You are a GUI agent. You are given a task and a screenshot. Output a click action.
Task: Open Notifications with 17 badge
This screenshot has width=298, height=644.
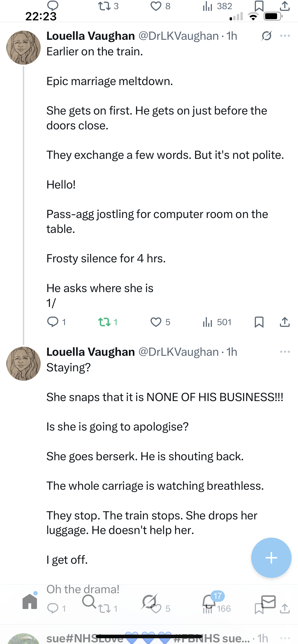tap(209, 602)
